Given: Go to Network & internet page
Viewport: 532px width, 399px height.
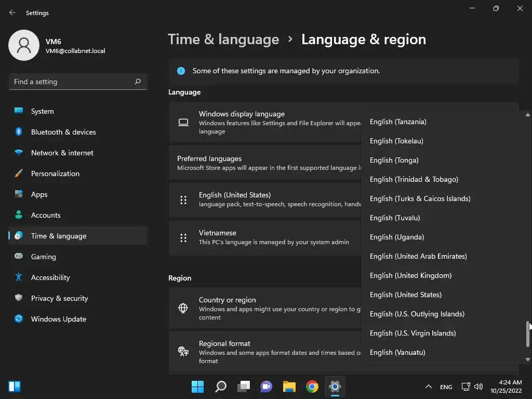Looking at the screenshot, I should (x=78, y=153).
